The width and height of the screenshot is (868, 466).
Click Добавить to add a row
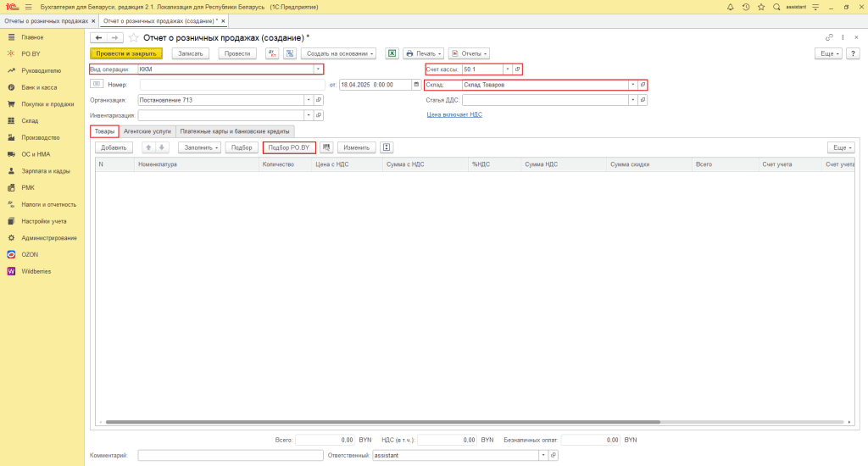(x=114, y=147)
